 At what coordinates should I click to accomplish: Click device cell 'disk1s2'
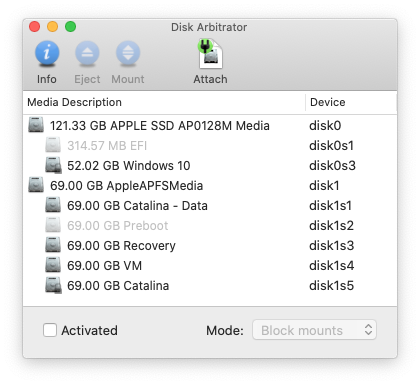[x=331, y=226]
